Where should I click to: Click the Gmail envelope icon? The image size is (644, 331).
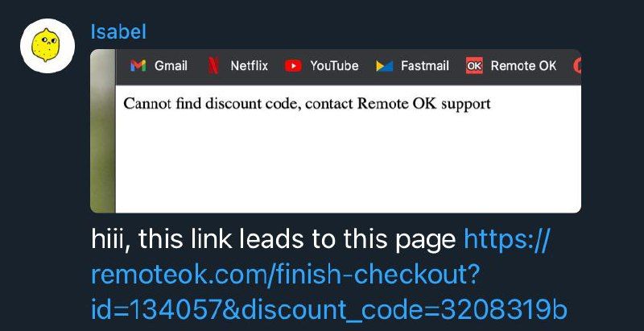(x=138, y=66)
